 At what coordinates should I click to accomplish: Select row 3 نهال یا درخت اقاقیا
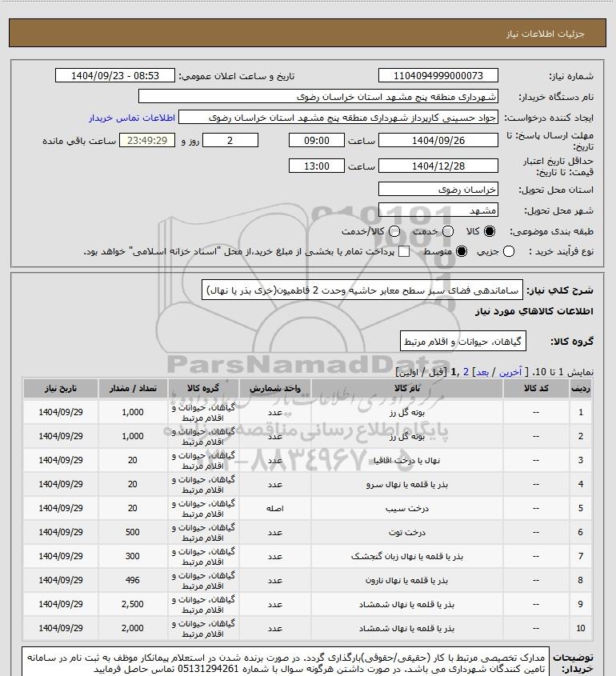pos(308,461)
